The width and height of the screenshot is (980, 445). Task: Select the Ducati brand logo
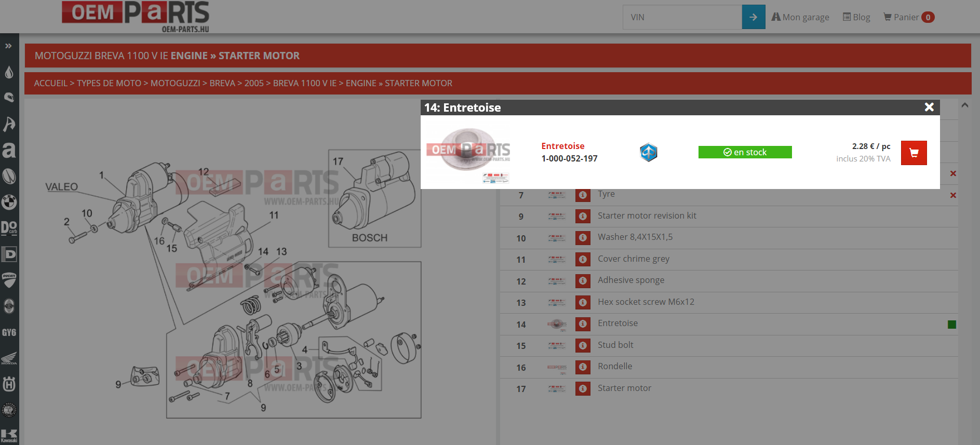coord(9,280)
